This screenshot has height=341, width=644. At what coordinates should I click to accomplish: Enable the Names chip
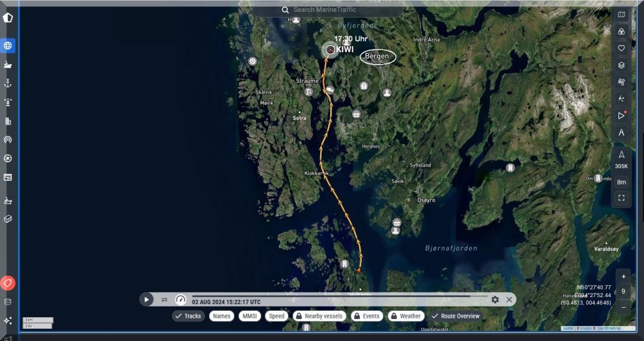coord(221,316)
